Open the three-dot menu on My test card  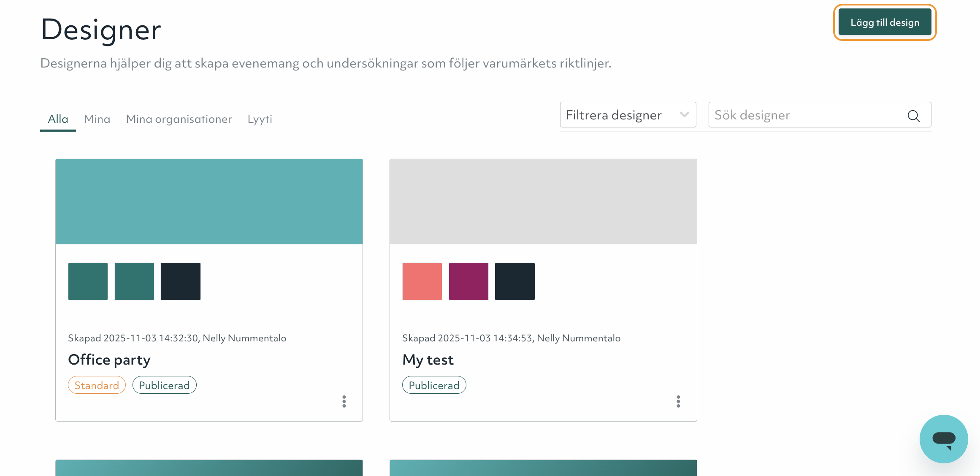click(678, 401)
